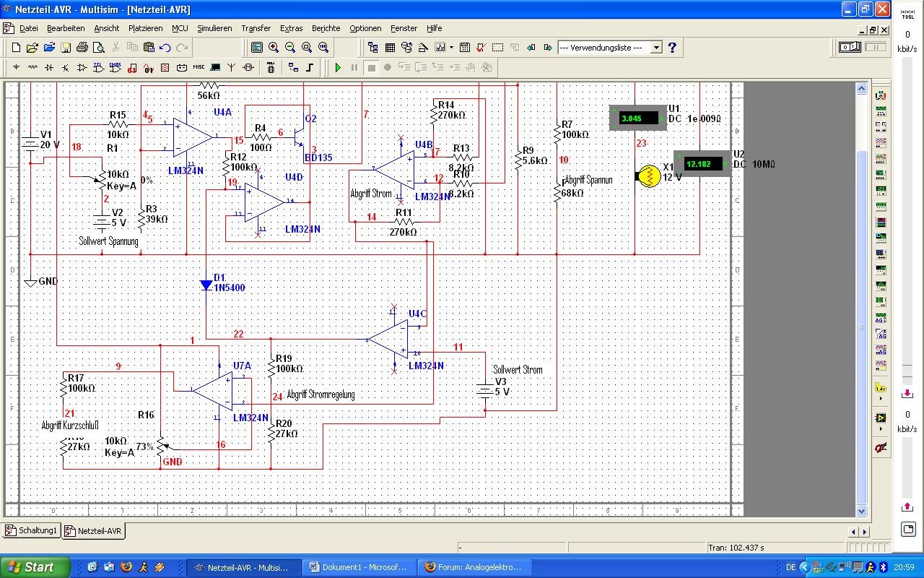
Task: Place a basic resistor component
Action: tap(32, 67)
